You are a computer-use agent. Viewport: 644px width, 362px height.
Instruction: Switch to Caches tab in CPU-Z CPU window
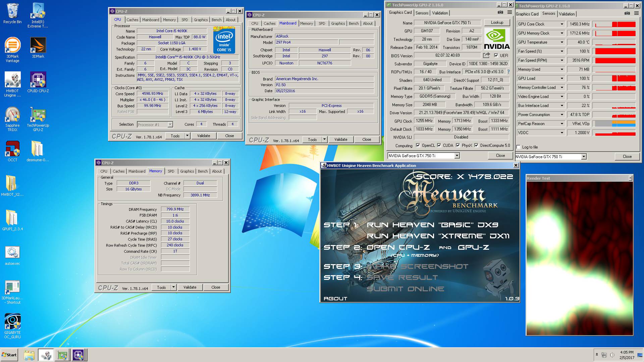click(132, 20)
